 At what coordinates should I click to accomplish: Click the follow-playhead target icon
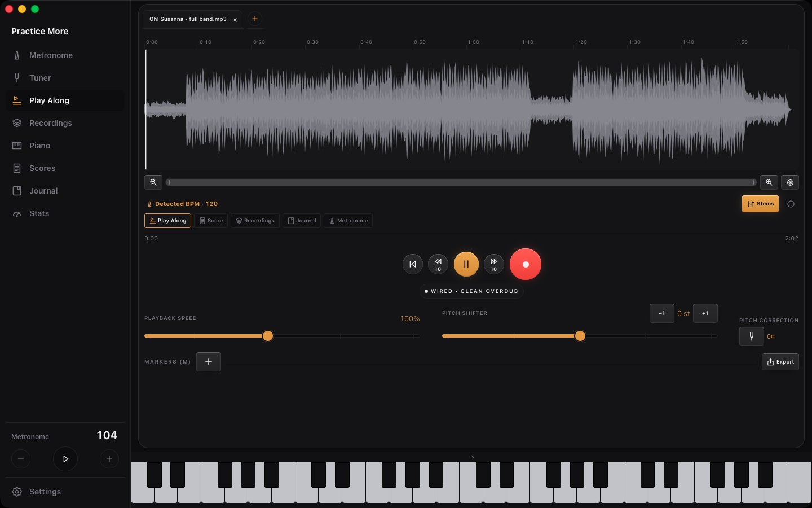click(790, 182)
